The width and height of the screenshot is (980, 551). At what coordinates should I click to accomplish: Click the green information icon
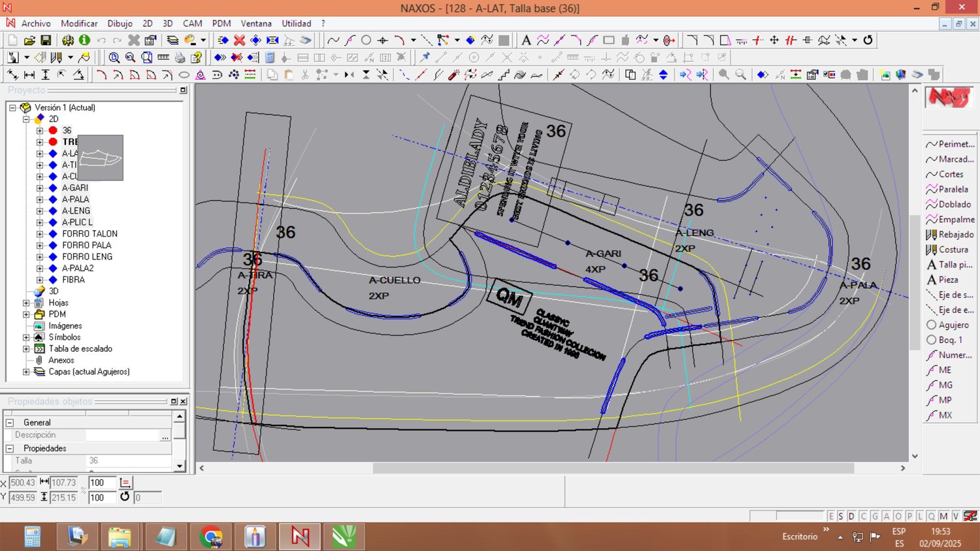[x=84, y=41]
